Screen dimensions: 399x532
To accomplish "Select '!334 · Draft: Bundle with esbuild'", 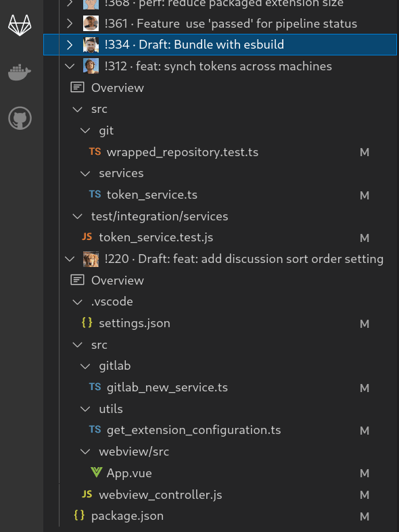I will click(x=194, y=45).
